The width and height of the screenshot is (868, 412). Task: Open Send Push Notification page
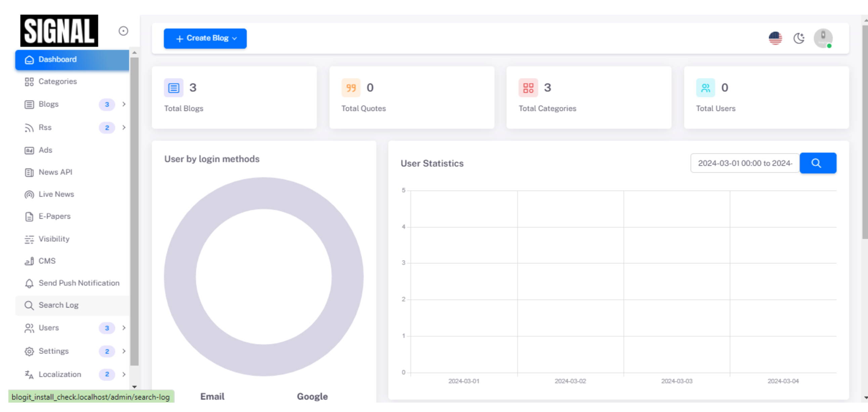point(79,283)
